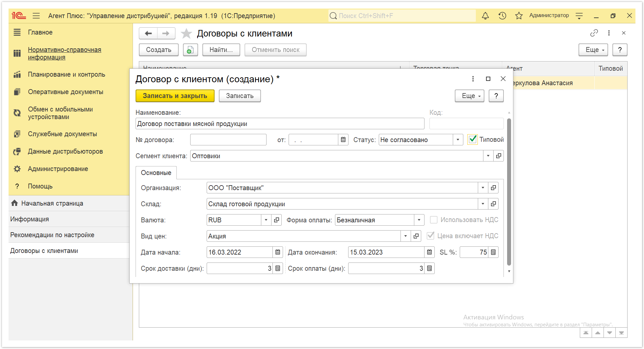Image resolution: width=644 pixels, height=349 pixels.
Task: Open Вид цен item form icon
Action: [x=416, y=236]
